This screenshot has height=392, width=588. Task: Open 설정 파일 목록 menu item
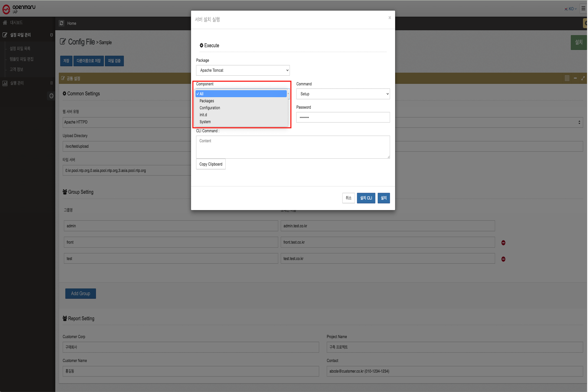click(x=20, y=49)
